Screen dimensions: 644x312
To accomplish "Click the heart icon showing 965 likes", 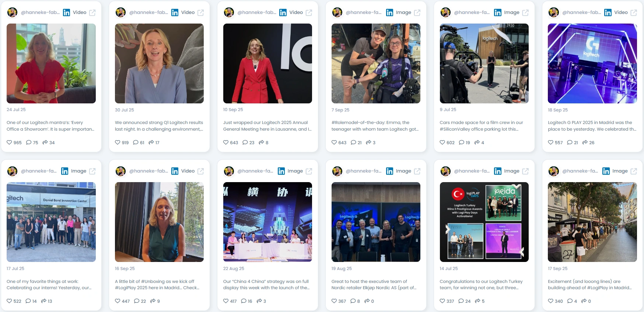I will pos(9,142).
